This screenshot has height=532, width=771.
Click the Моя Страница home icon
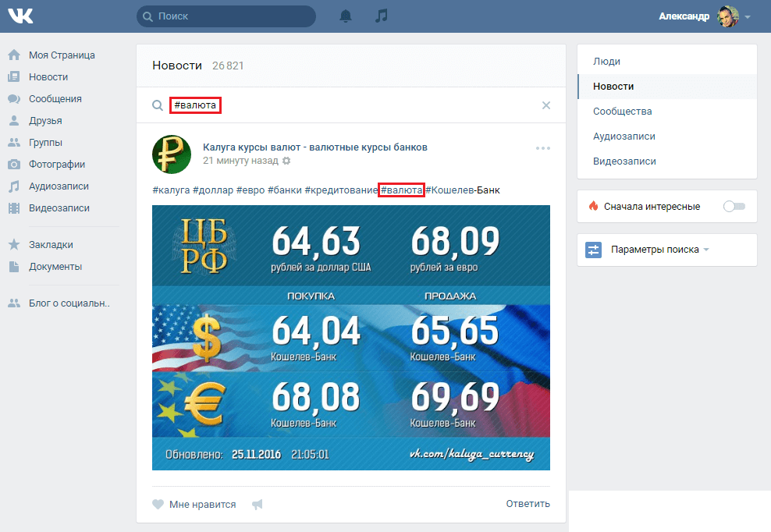14,55
